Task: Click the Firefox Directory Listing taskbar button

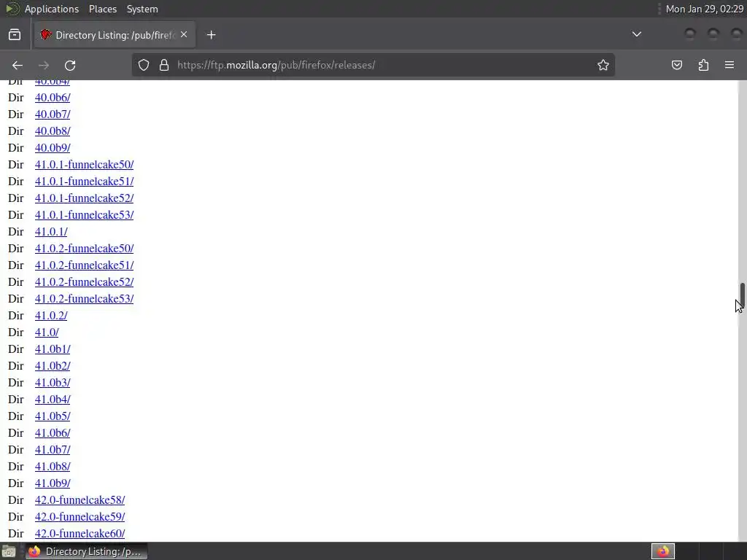Action: click(86, 551)
